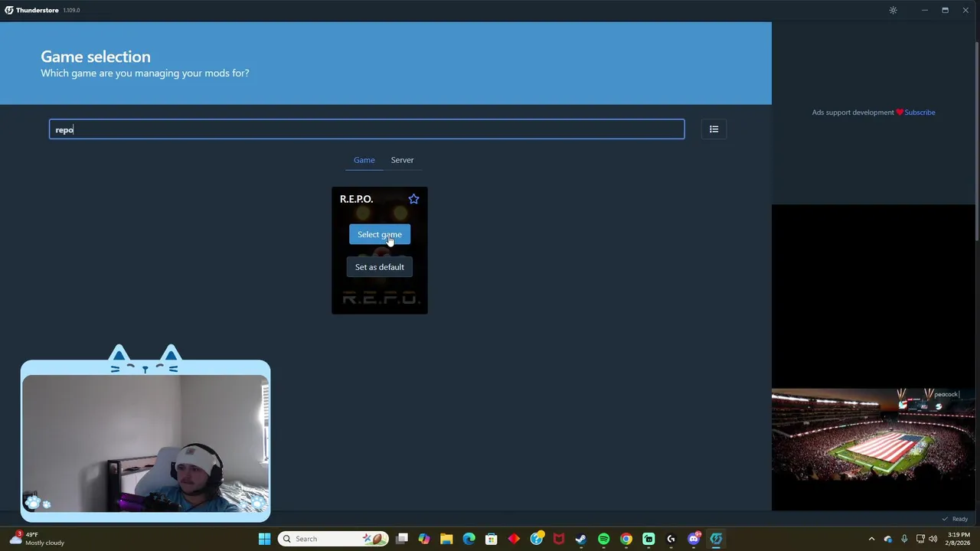Open network settings from the tray icon

[920, 539]
